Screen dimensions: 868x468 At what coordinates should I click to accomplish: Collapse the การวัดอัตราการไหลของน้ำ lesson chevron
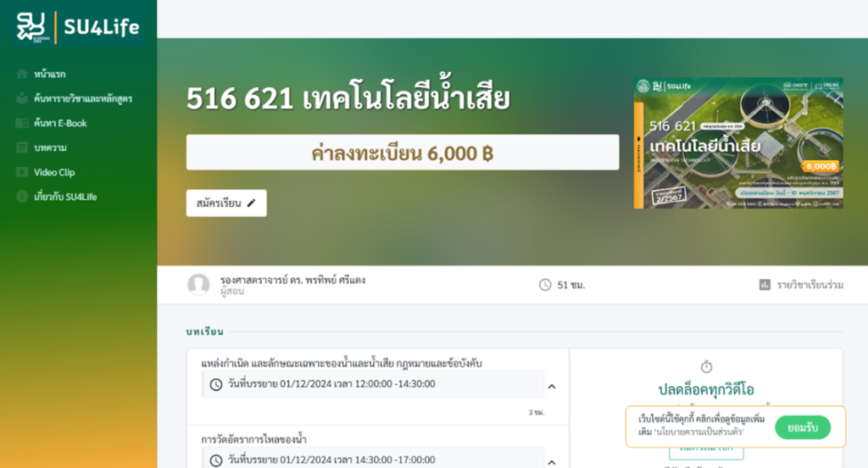tap(551, 462)
